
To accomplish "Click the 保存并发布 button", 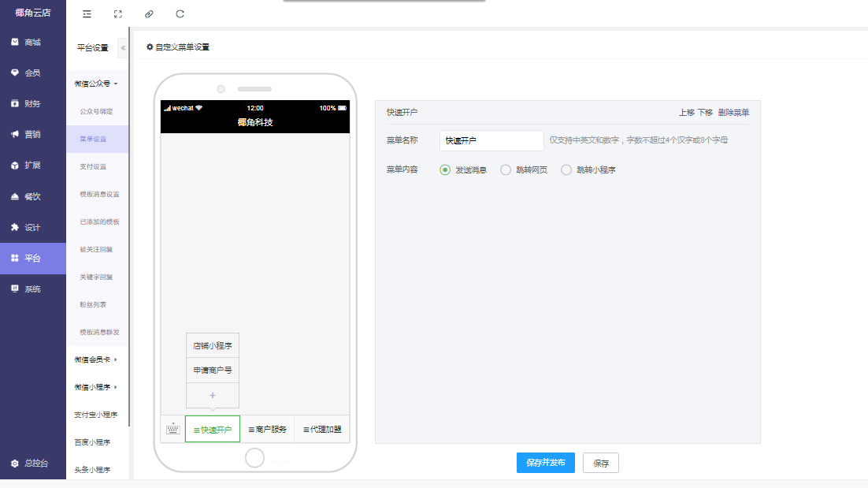I will pos(546,463).
